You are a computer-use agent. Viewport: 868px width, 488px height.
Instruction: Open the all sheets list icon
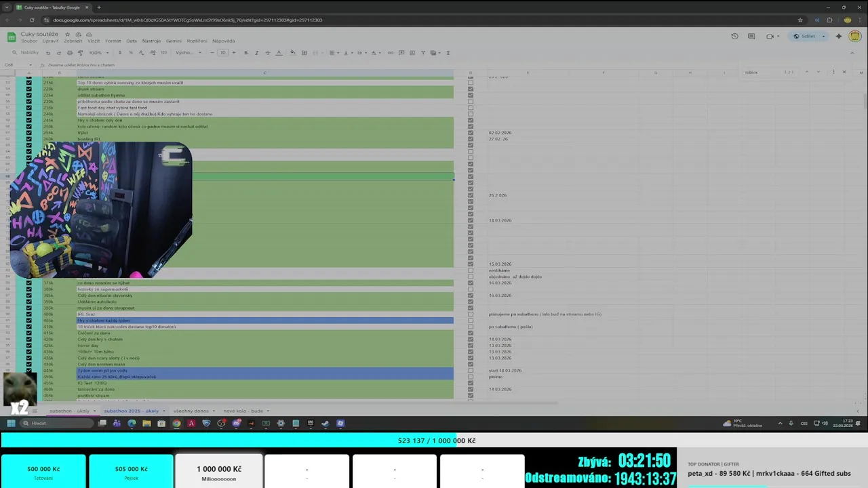tap(35, 411)
